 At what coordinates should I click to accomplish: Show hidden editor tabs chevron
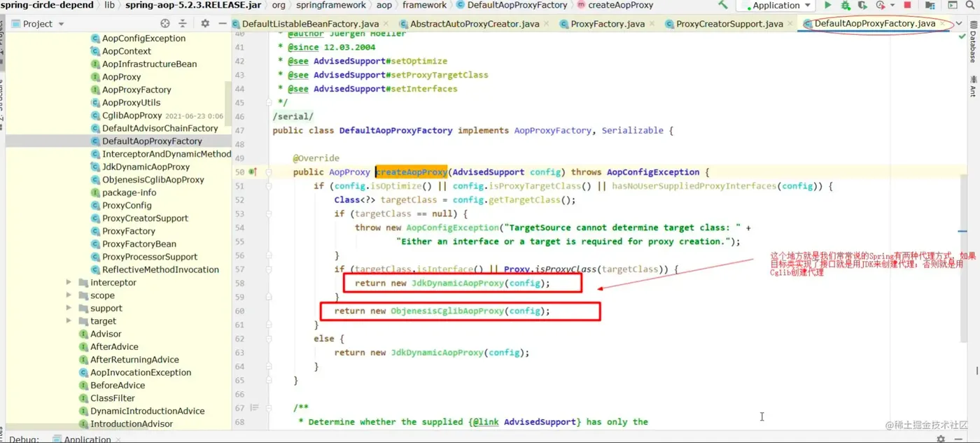point(959,24)
